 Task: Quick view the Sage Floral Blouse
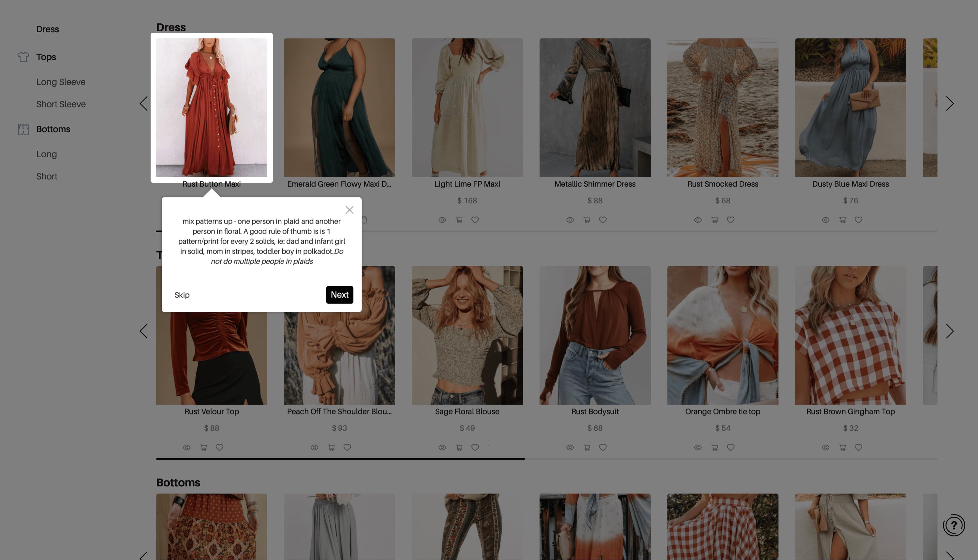click(442, 447)
